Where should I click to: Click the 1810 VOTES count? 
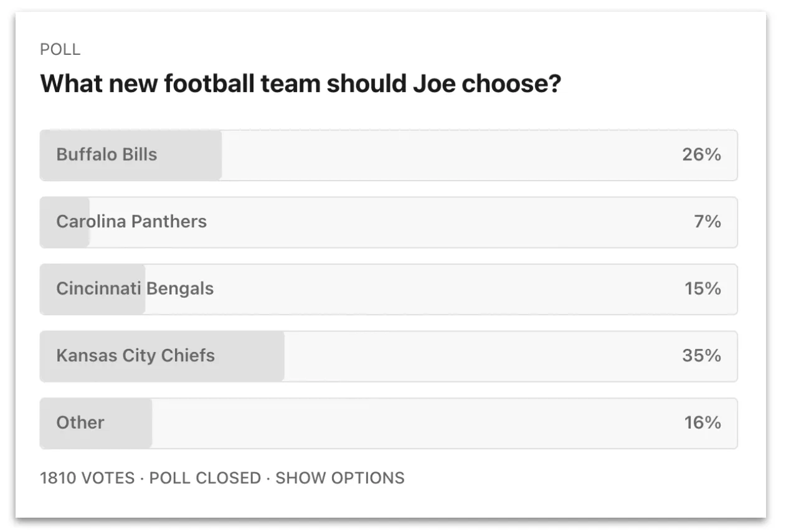tap(87, 478)
